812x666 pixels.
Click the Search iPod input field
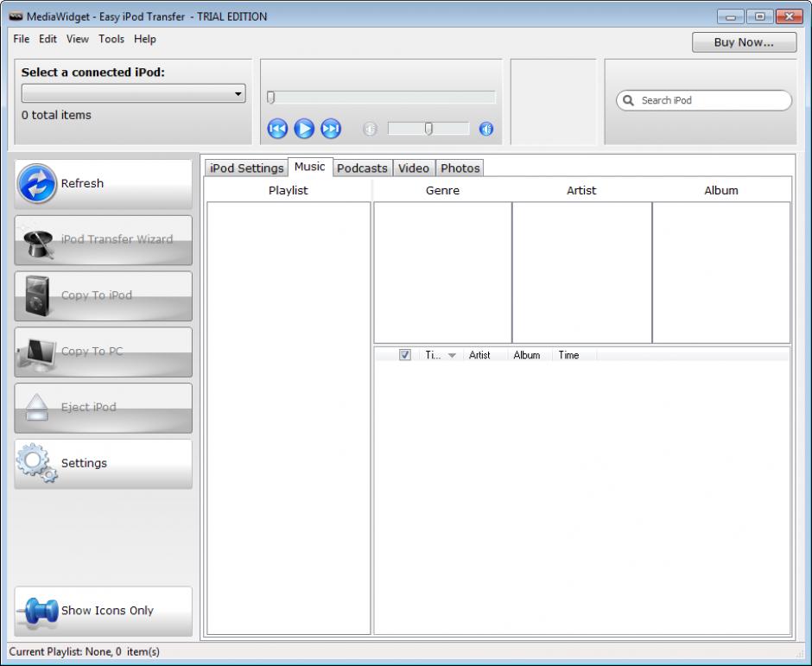pyautogui.click(x=704, y=100)
